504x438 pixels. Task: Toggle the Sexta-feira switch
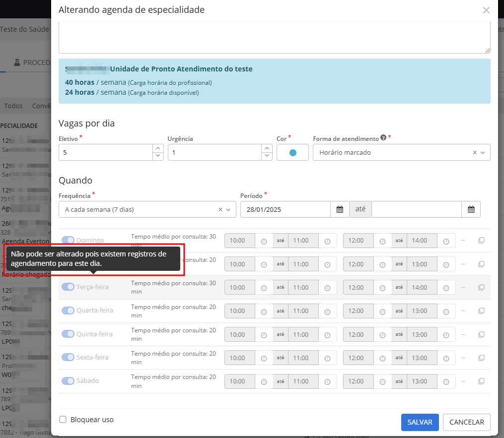tap(68, 357)
